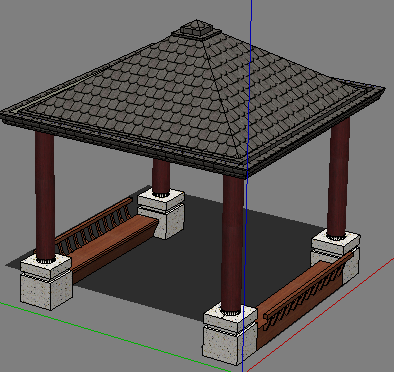Select the square finial atop the roof
The width and height of the screenshot is (394, 372).
[x=197, y=29]
